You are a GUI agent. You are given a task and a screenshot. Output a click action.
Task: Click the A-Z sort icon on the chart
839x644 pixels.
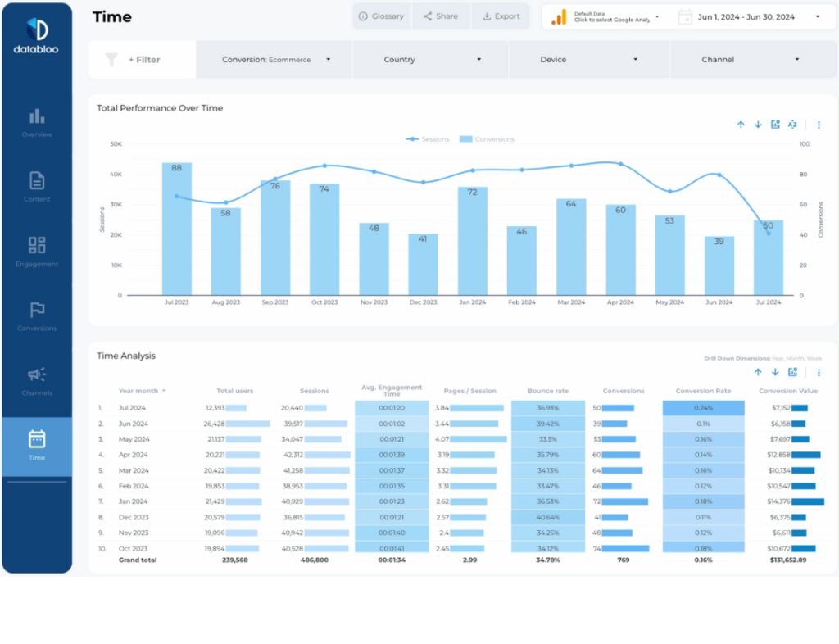point(791,125)
